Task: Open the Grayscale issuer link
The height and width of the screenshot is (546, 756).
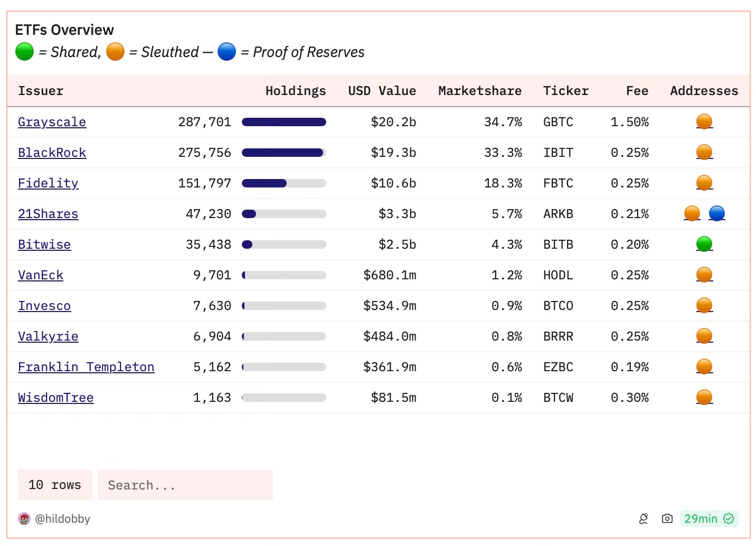Action: point(52,122)
